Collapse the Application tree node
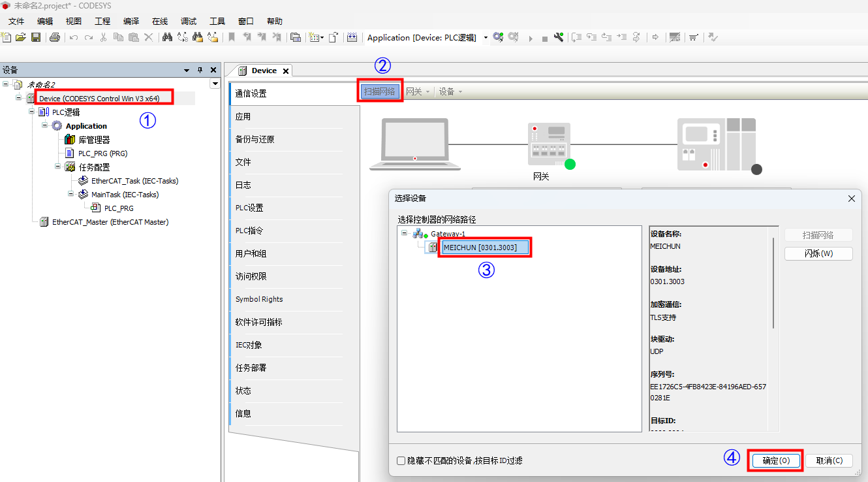The height and width of the screenshot is (482, 868). [46, 125]
